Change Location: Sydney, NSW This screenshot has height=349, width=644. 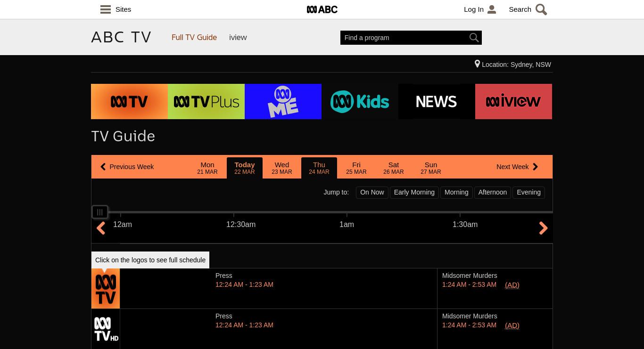pos(516,65)
